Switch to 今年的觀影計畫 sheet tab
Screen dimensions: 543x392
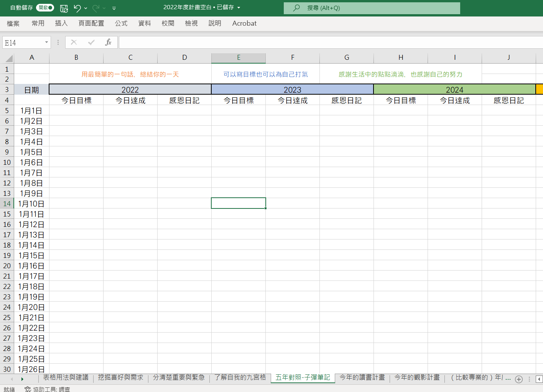coord(417,377)
